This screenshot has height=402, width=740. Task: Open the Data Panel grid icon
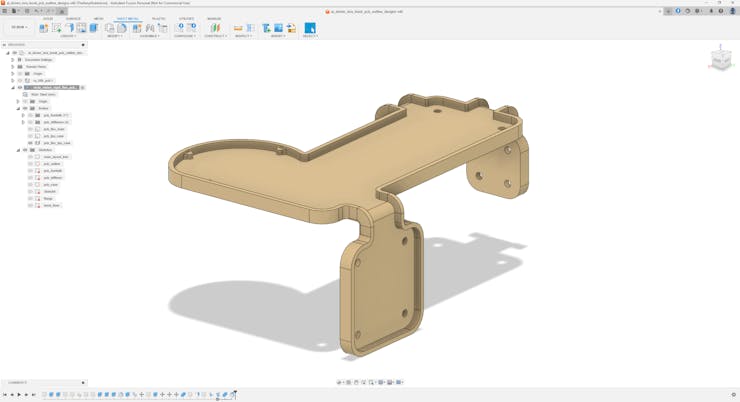[5, 11]
